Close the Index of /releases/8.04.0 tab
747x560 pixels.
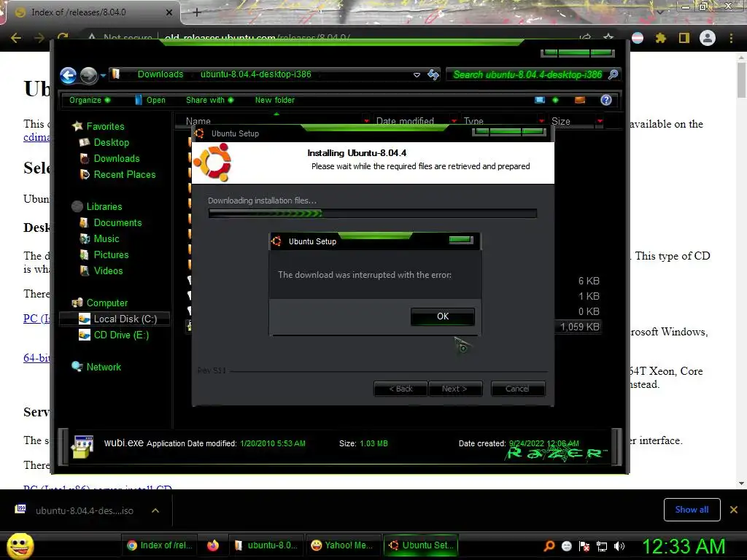pos(169,12)
